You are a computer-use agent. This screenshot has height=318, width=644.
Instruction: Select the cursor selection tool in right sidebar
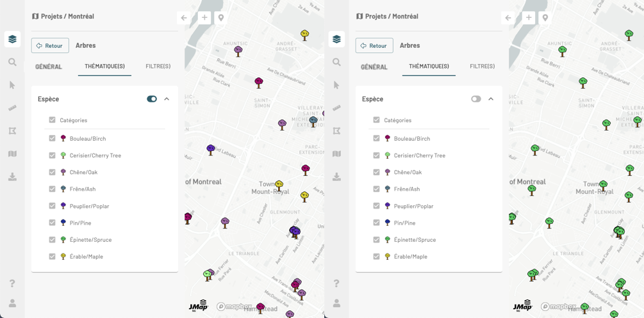coord(336,85)
